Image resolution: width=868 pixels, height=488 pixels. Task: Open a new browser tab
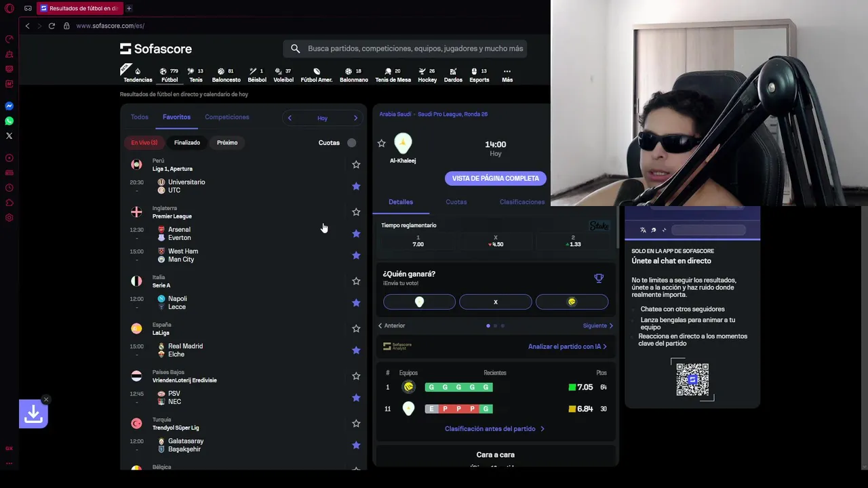point(129,8)
